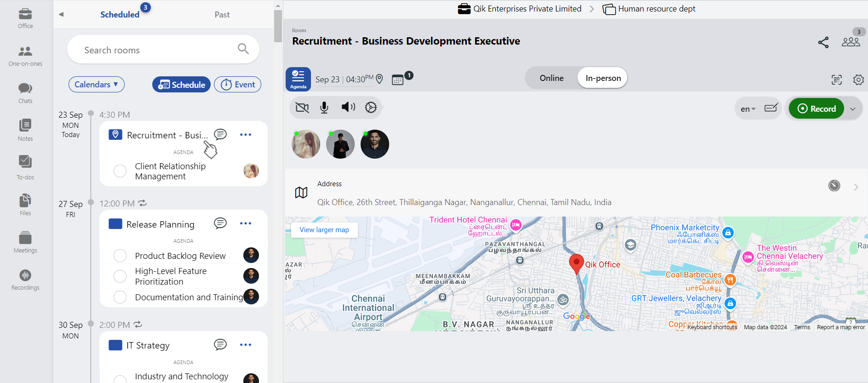Click the speaker volume icon
This screenshot has height=383, width=868.
pos(348,107)
